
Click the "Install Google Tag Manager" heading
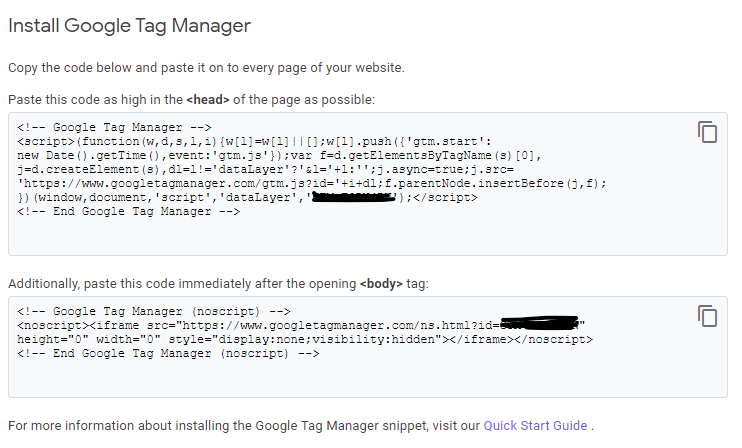(x=129, y=25)
